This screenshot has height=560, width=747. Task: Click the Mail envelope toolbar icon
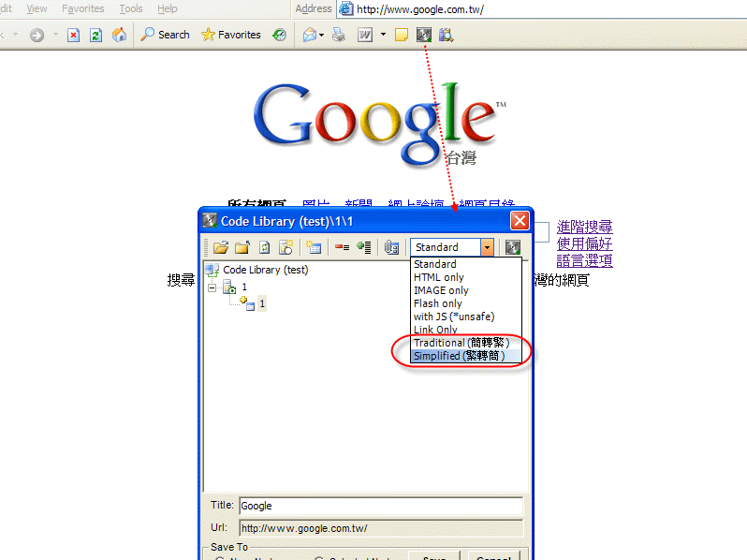310,35
